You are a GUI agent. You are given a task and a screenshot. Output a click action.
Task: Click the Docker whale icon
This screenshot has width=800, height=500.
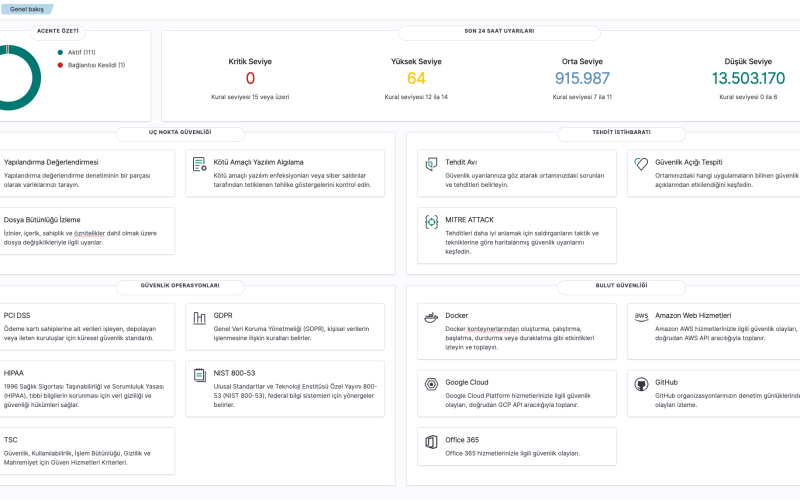[431, 318]
